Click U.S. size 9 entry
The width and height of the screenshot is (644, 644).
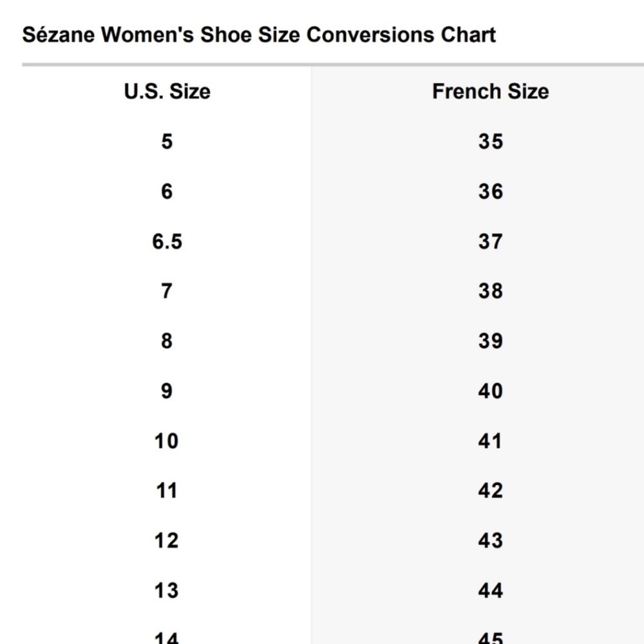(x=167, y=391)
